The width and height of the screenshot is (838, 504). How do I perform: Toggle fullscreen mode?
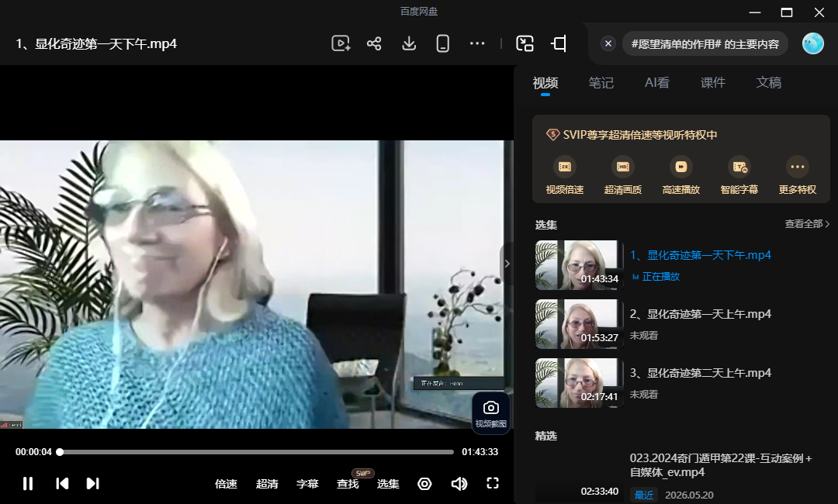click(x=493, y=483)
